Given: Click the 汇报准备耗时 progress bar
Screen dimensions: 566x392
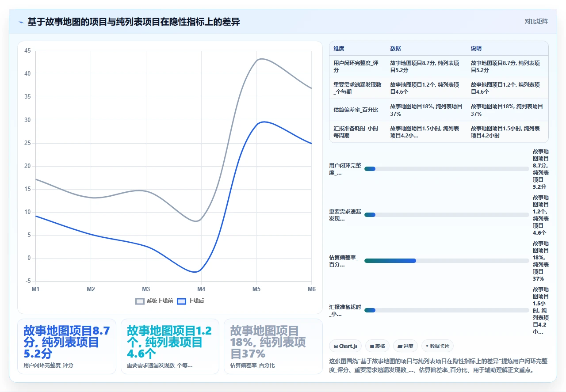Looking at the screenshot, I should coord(447,310).
